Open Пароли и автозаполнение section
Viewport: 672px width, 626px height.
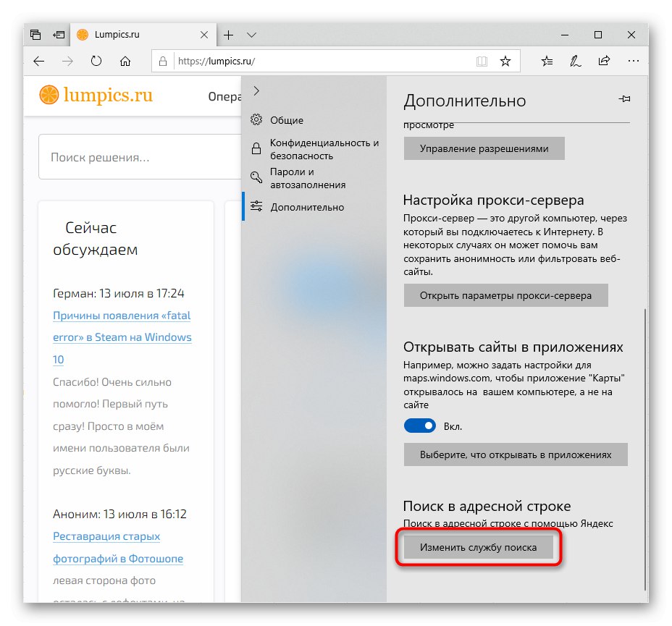[308, 178]
